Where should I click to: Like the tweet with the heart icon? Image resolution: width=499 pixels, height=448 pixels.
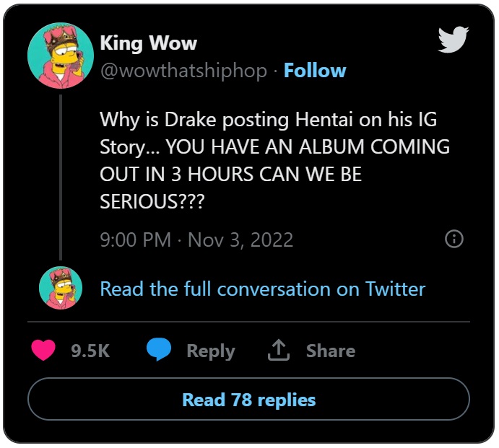(x=44, y=351)
